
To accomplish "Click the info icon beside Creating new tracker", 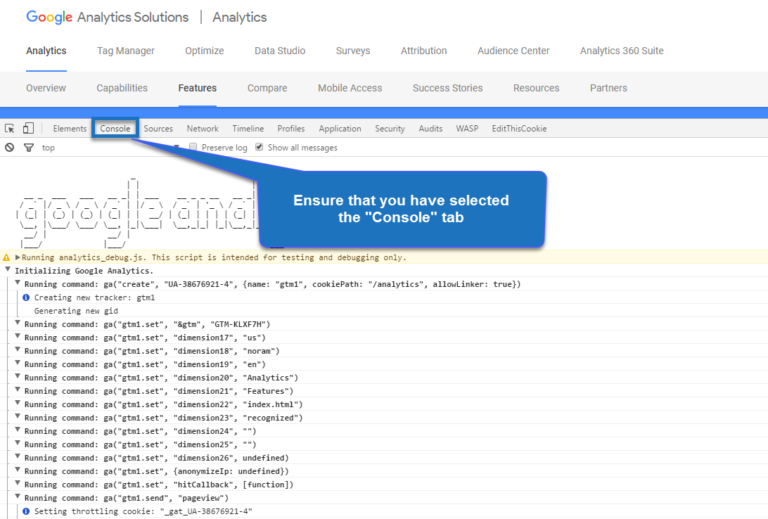I will coord(26,297).
